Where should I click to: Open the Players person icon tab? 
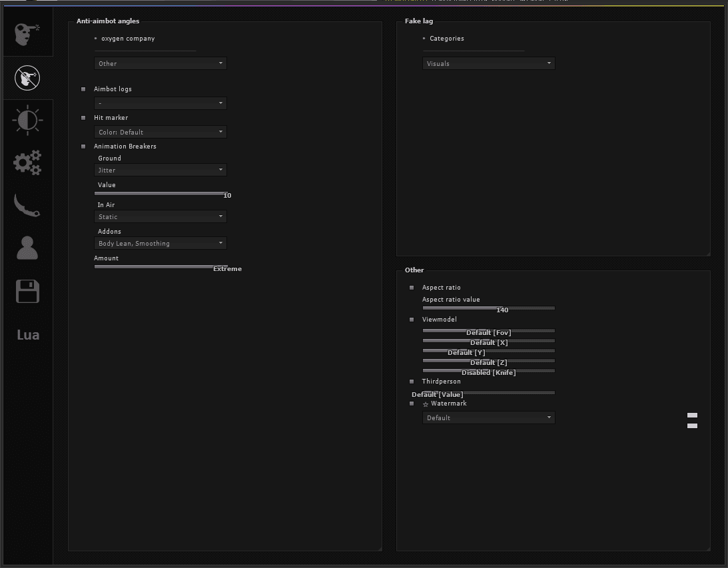pos(27,248)
